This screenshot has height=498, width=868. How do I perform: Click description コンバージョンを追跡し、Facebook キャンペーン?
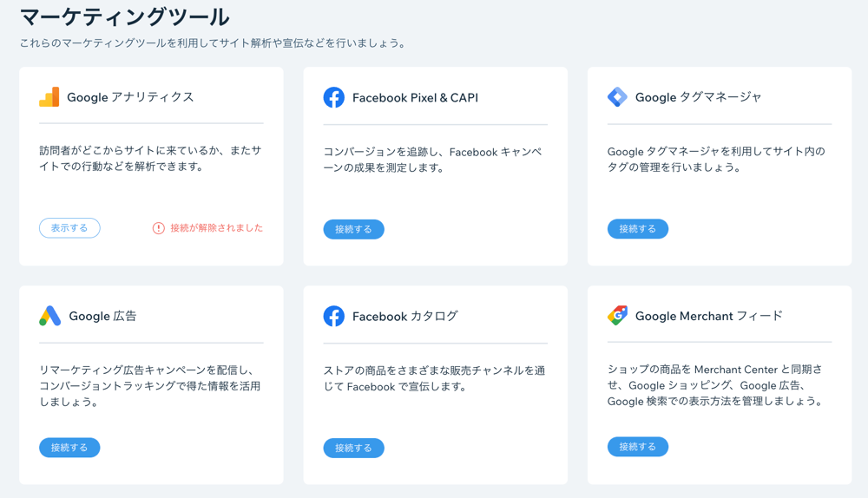433,160
